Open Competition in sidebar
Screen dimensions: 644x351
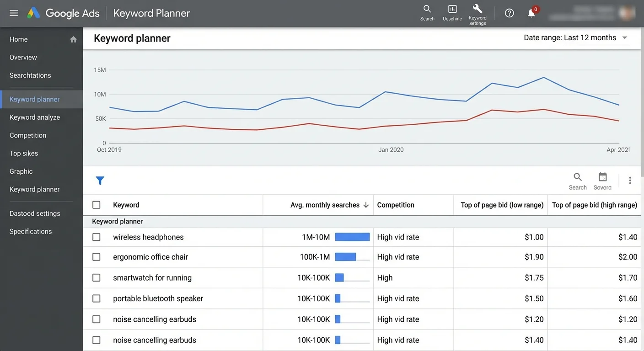28,135
